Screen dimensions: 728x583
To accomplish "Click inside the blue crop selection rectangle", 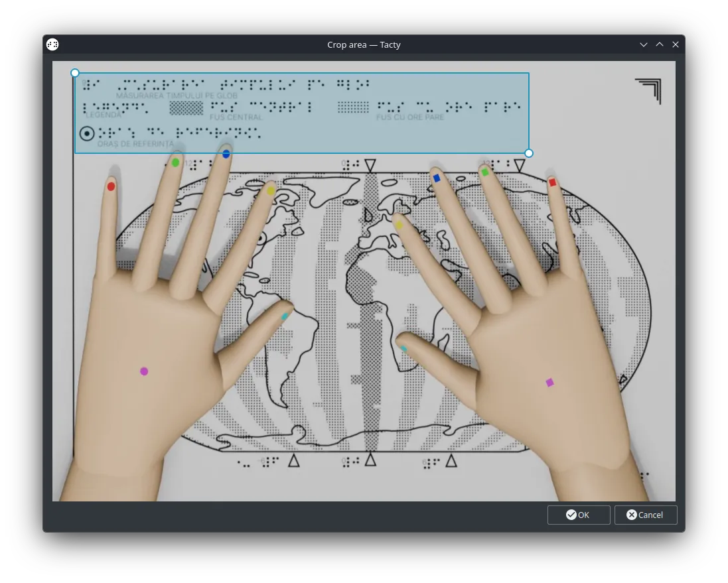I will pos(302,113).
